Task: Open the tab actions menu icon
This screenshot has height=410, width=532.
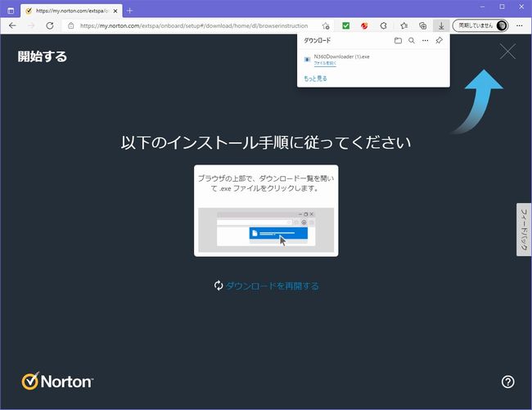Action: 11,10
